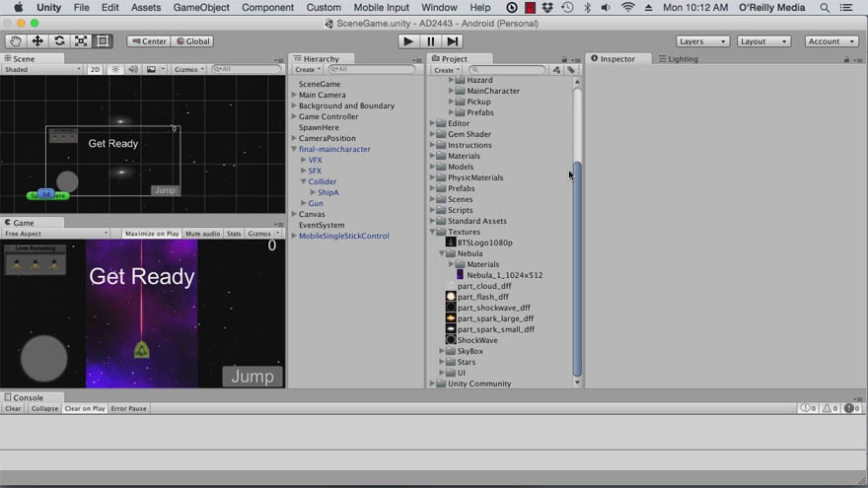Select the Rotate tool
This screenshot has height=488, width=868.
coord(59,41)
